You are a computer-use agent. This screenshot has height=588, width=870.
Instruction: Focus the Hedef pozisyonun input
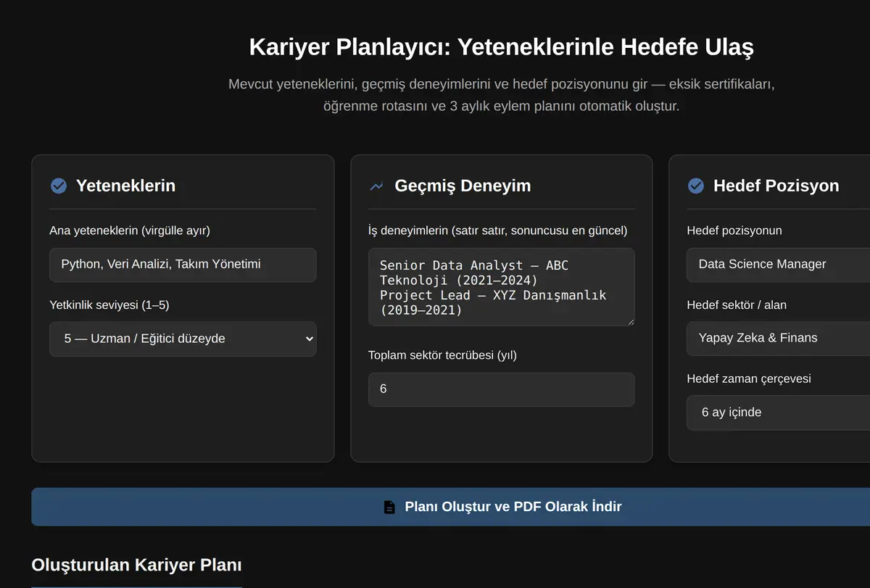pyautogui.click(x=779, y=265)
